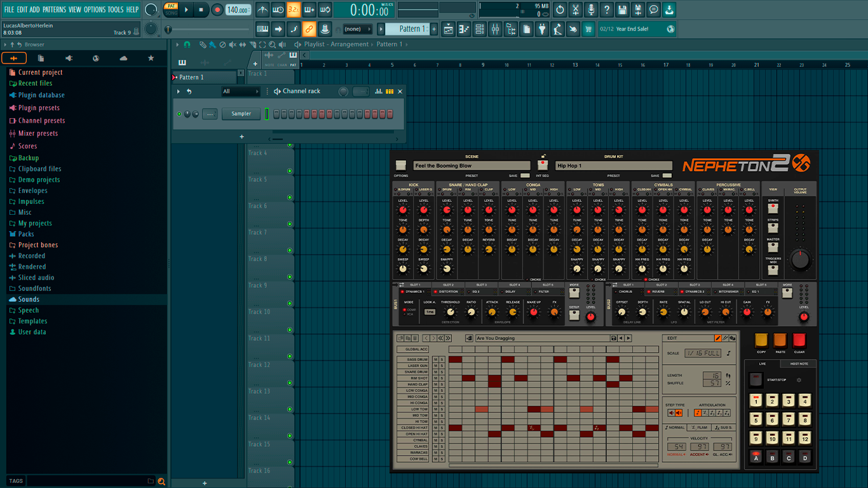Toggle the Sampler channel green mute LED
868x488 pixels.
tap(179, 114)
